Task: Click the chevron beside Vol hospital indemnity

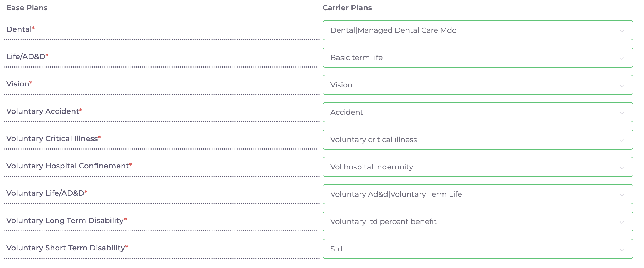Action: [x=622, y=168]
